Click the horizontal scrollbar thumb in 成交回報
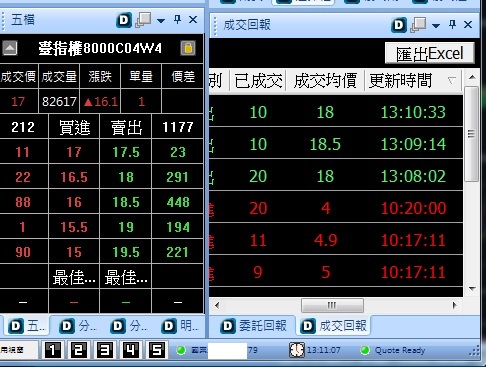486x367 pixels. pos(332,305)
